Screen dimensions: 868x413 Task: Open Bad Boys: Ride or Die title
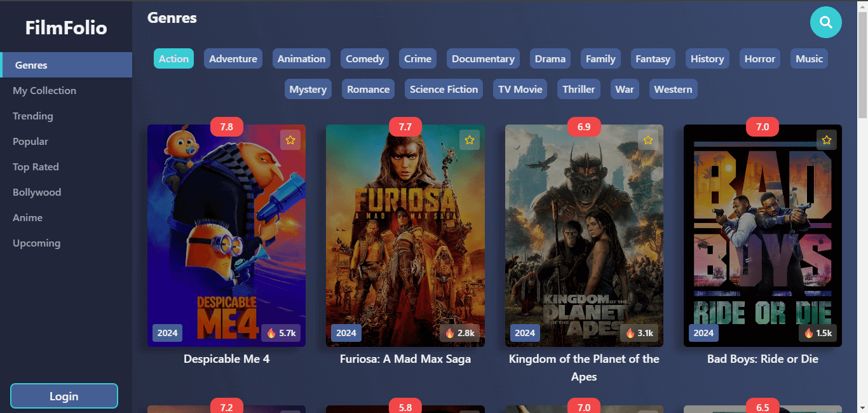(763, 359)
